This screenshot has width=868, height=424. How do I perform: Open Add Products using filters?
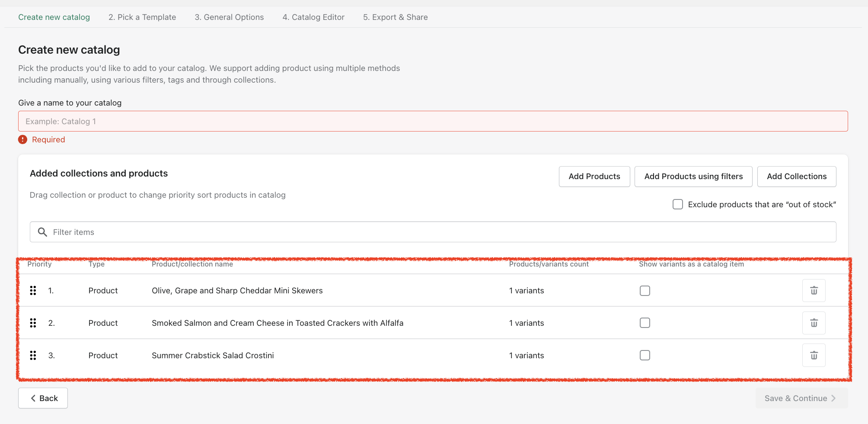(693, 177)
